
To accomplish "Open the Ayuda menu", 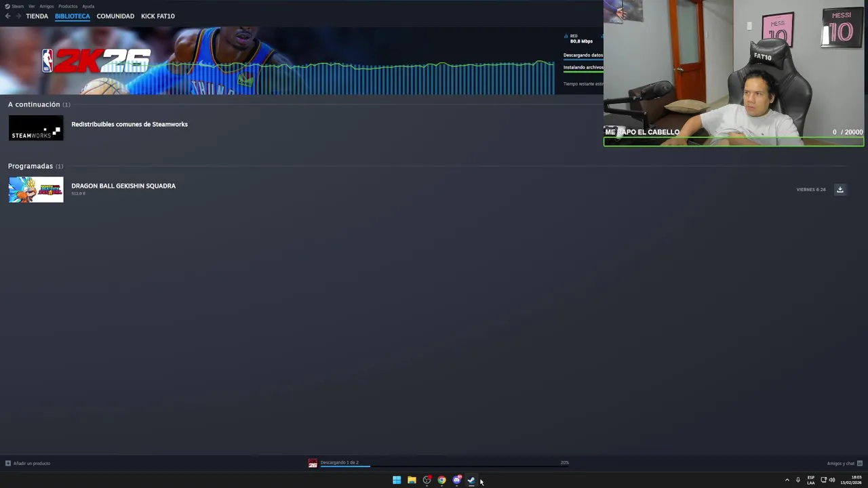I will (88, 6).
